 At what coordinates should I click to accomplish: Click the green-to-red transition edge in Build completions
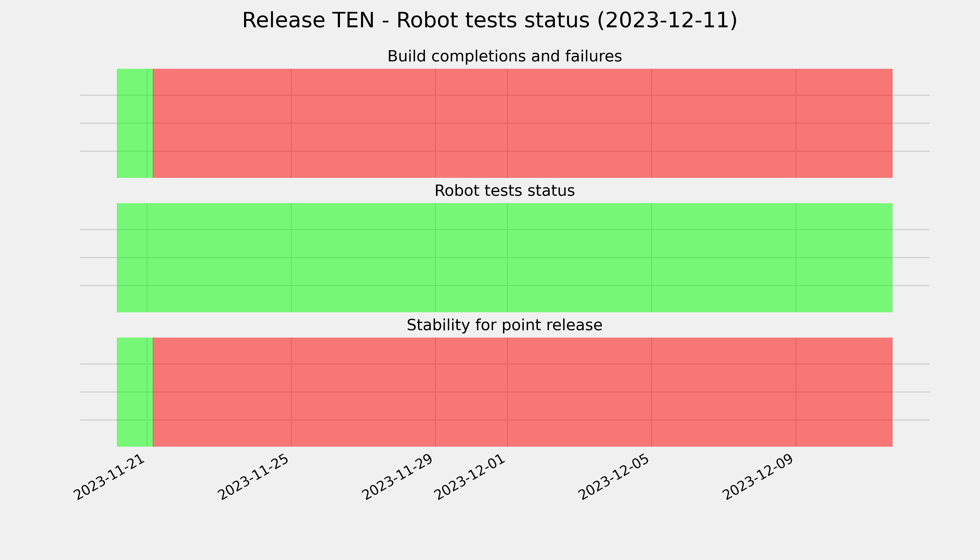coord(153,123)
